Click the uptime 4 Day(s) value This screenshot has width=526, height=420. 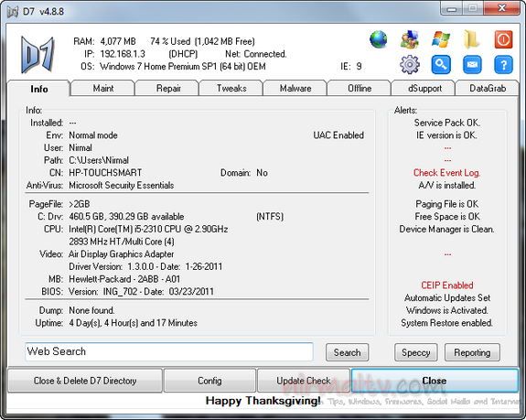(133, 323)
